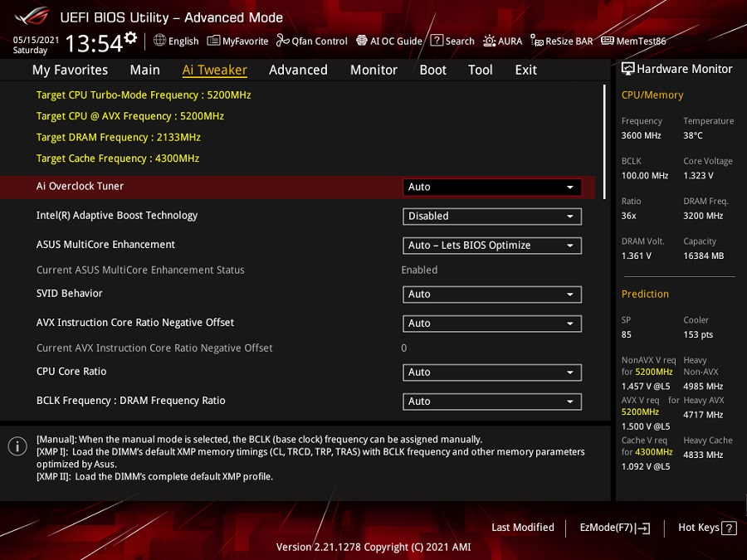Screen dimensions: 747x560
Task: Open MyFavorite list icon
Action: (213, 41)
